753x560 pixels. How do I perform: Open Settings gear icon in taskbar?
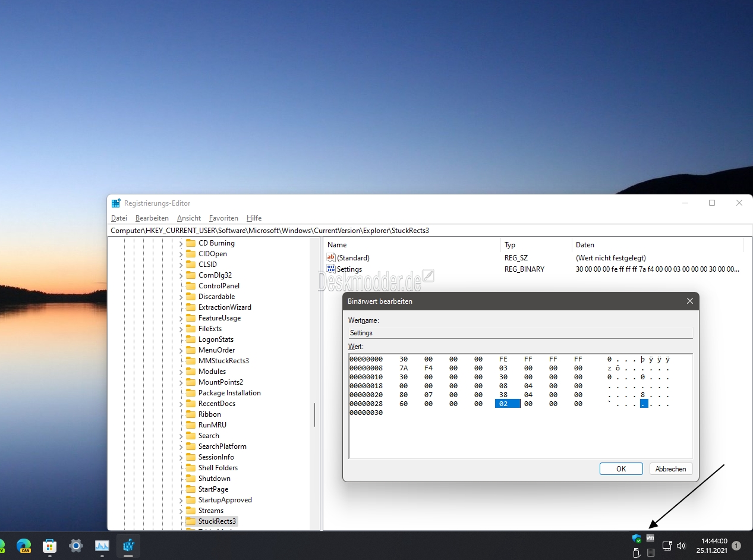tap(75, 545)
